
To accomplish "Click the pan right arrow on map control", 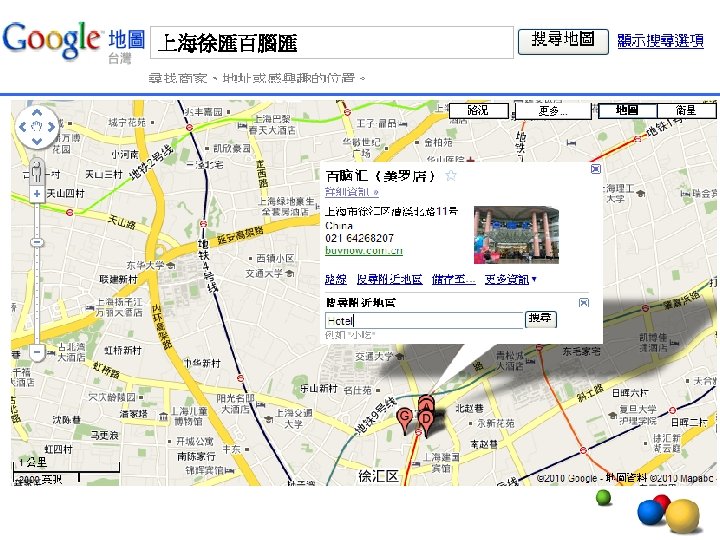I will pos(51,126).
